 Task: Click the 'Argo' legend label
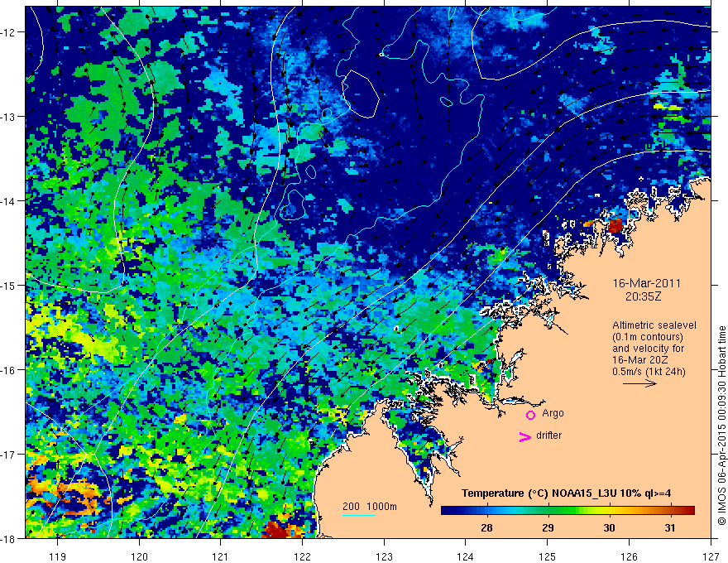coord(553,413)
